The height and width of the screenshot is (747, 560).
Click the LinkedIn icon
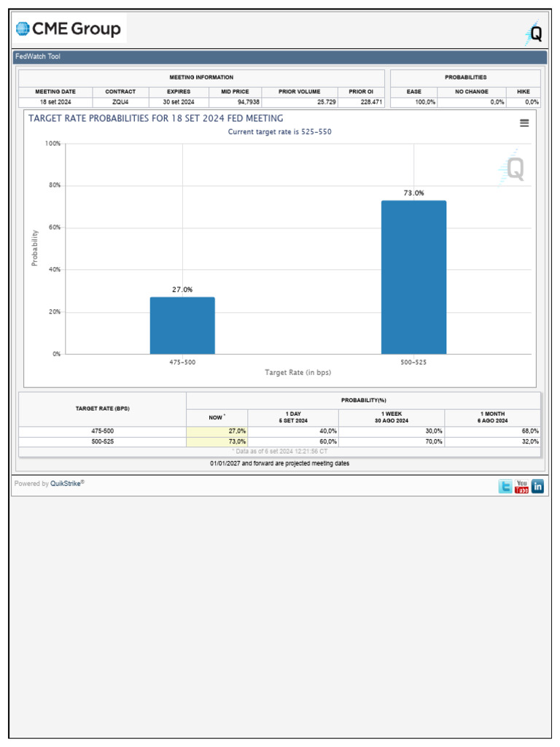coord(538,487)
